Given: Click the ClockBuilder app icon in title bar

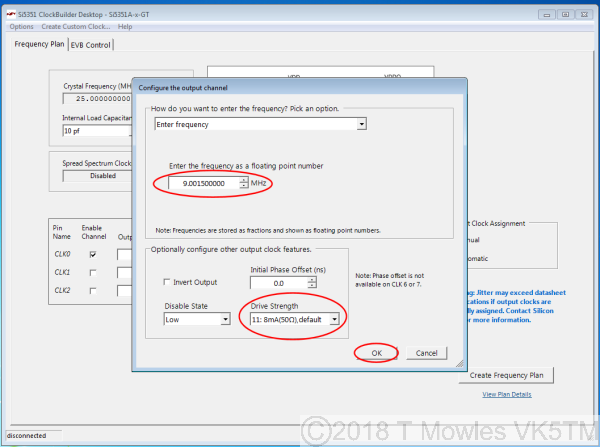Looking at the screenshot, I should 11,14.
